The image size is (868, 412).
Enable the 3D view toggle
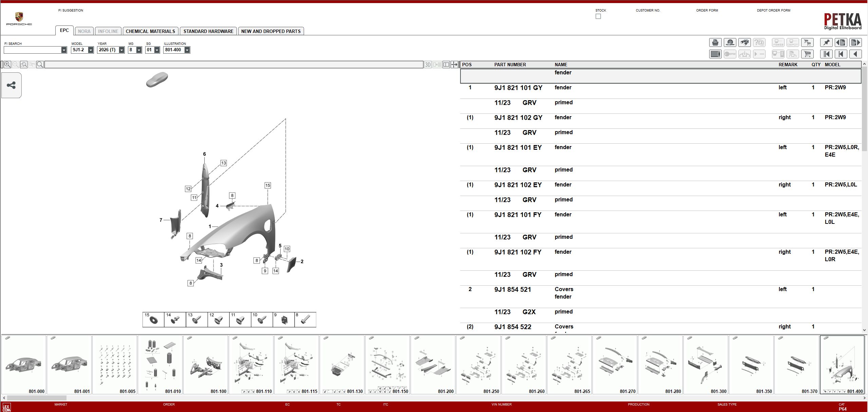pyautogui.click(x=427, y=65)
